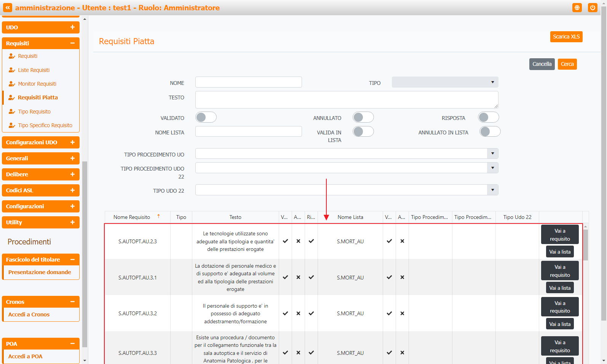
Task: Click sort arrow on Nome Requisito column
Action: (158, 216)
